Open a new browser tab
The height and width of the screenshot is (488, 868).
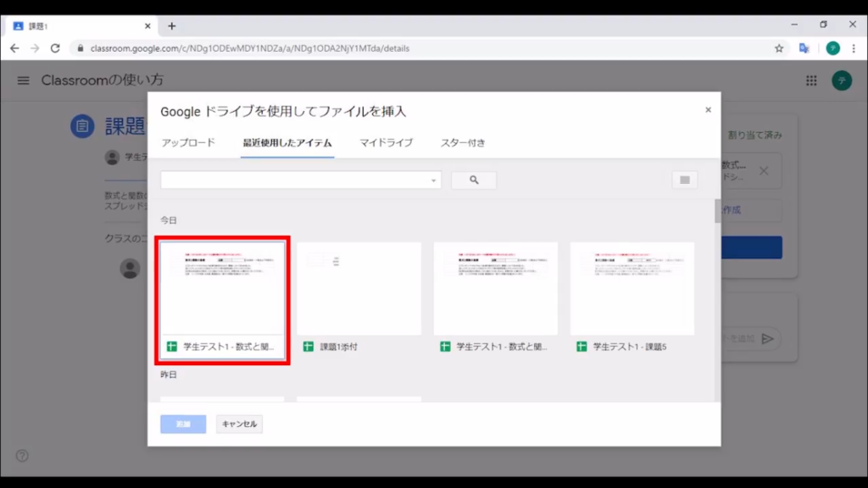click(171, 26)
